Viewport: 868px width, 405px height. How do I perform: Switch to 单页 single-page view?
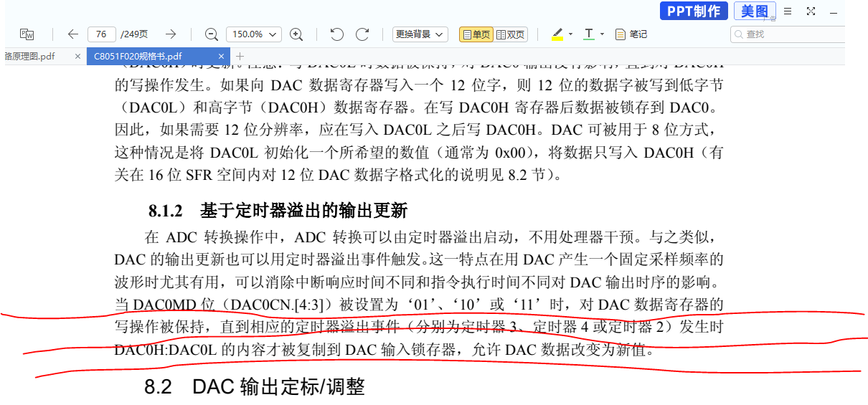(476, 34)
